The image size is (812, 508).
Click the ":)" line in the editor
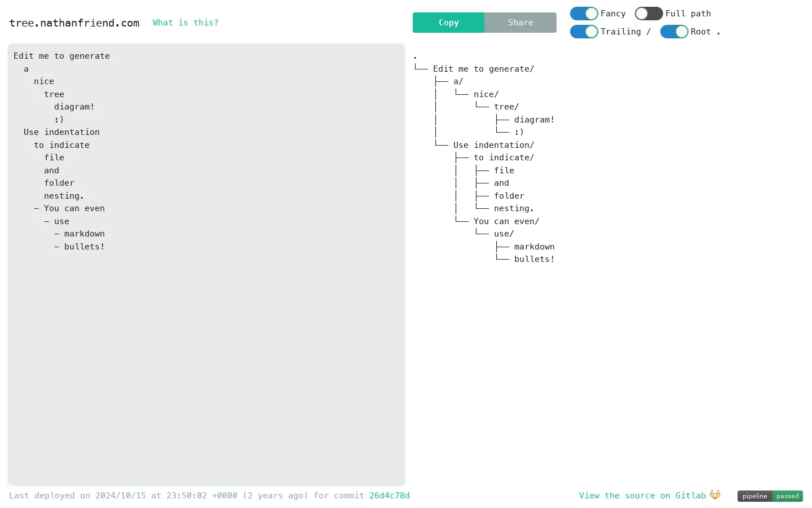tap(59, 120)
